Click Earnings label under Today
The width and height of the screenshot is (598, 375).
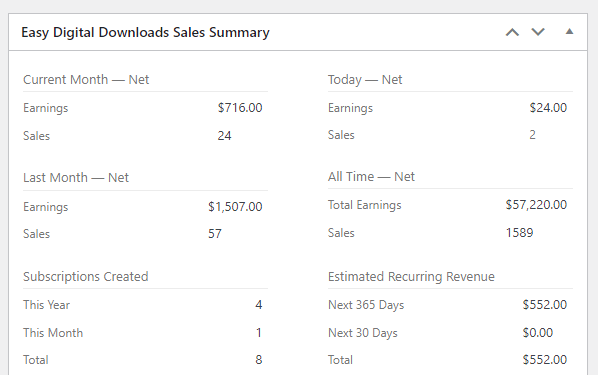point(350,108)
